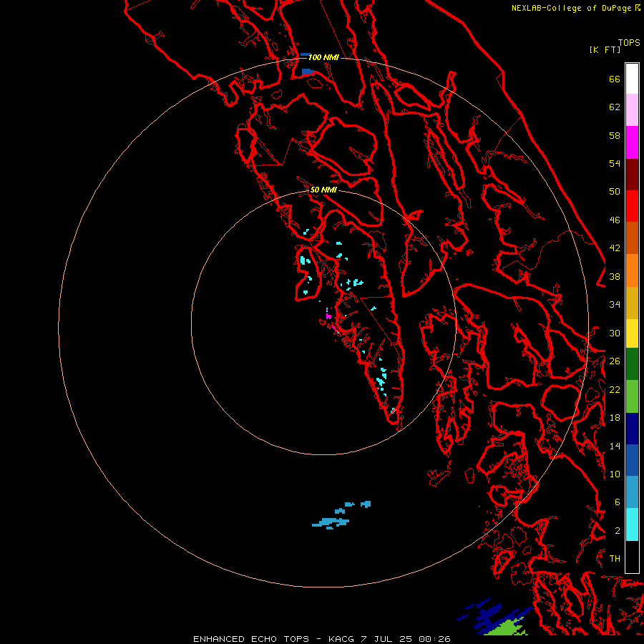Click the navy blue legend swatch
Screen dimensions: 644x644
pyautogui.click(x=632, y=429)
